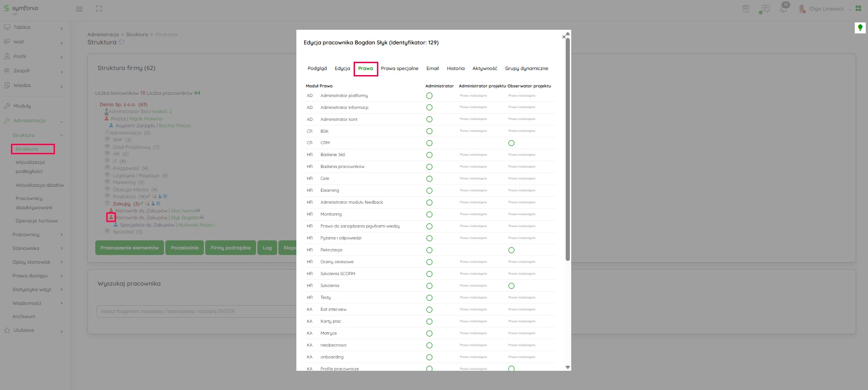Click the Przenoszenie elementów button
This screenshot has height=390, width=868.
click(x=130, y=248)
